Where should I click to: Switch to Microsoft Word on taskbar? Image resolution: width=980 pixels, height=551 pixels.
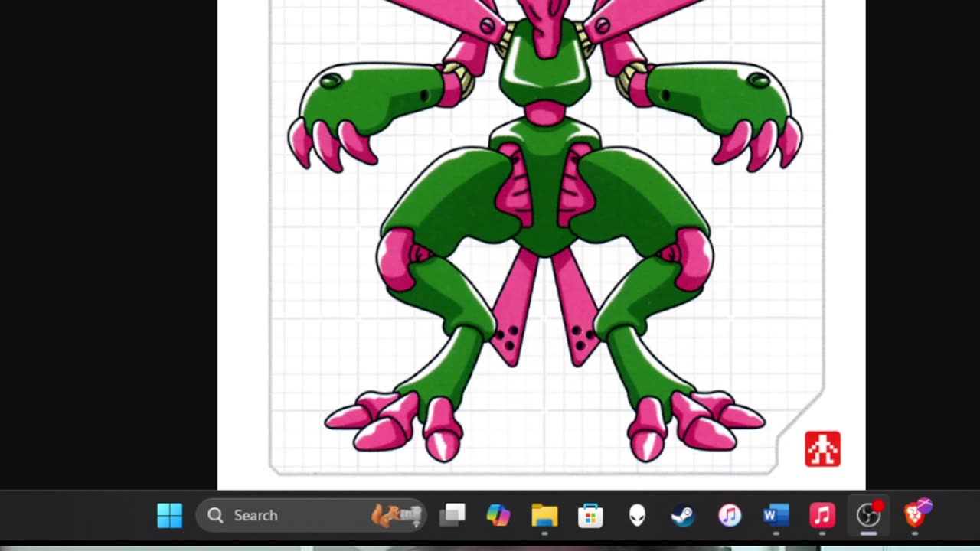pos(776,515)
